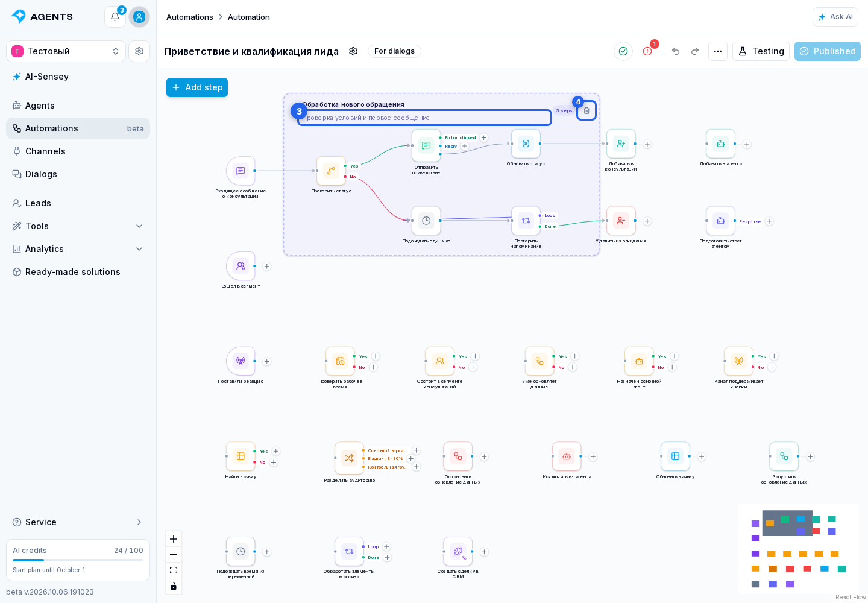Screen dimensions: 868x603
Task: Add step after Вошёл в сегмент node
Action: click(267, 267)
